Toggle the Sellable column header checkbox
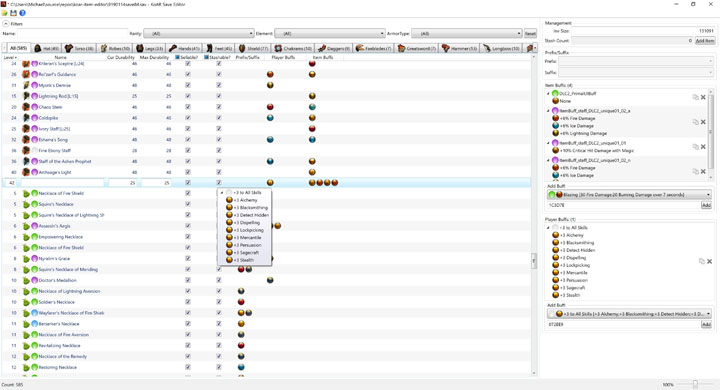Image resolution: width=720 pixels, height=390 pixels. click(178, 57)
